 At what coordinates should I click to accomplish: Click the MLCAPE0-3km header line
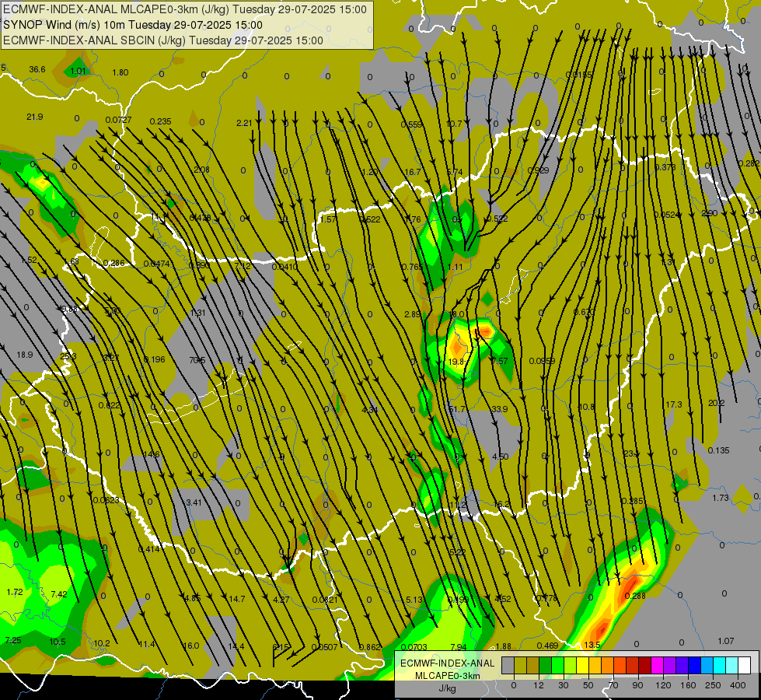point(185,9)
